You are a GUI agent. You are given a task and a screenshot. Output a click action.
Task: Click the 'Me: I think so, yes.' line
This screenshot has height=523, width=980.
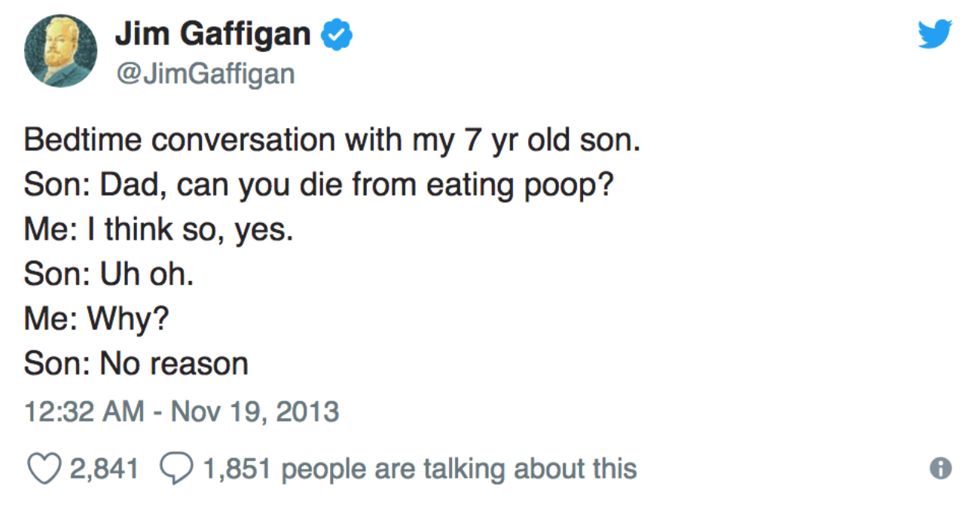159,231
